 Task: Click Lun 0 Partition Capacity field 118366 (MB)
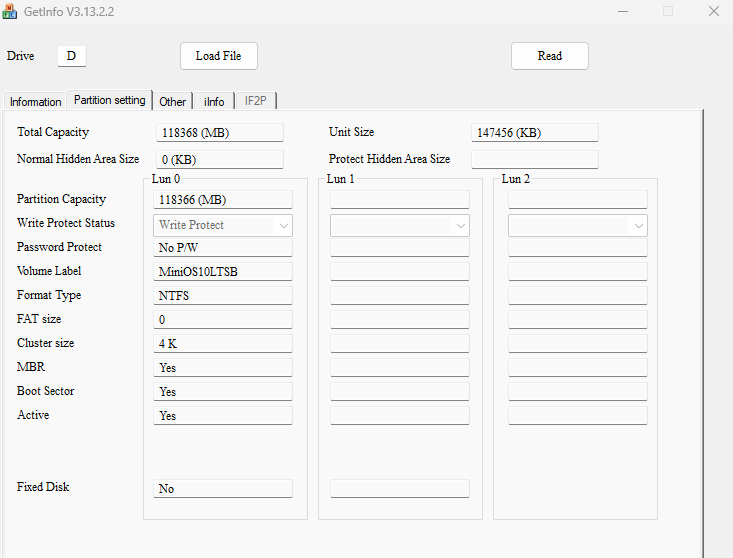click(223, 200)
